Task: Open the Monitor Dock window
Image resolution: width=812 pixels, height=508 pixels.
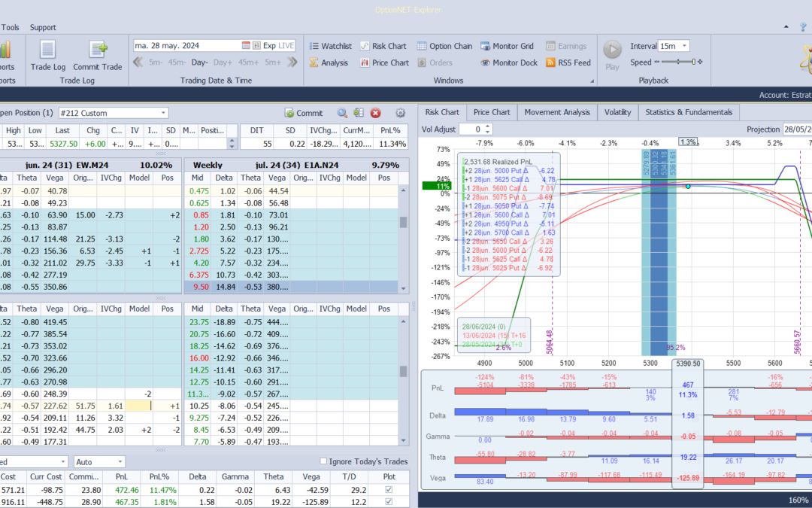Action: 509,62
